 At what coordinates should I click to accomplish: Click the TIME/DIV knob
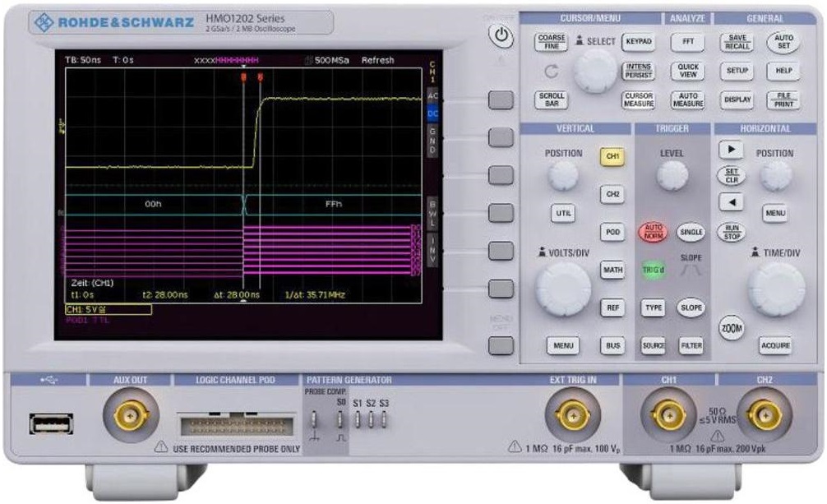click(776, 289)
